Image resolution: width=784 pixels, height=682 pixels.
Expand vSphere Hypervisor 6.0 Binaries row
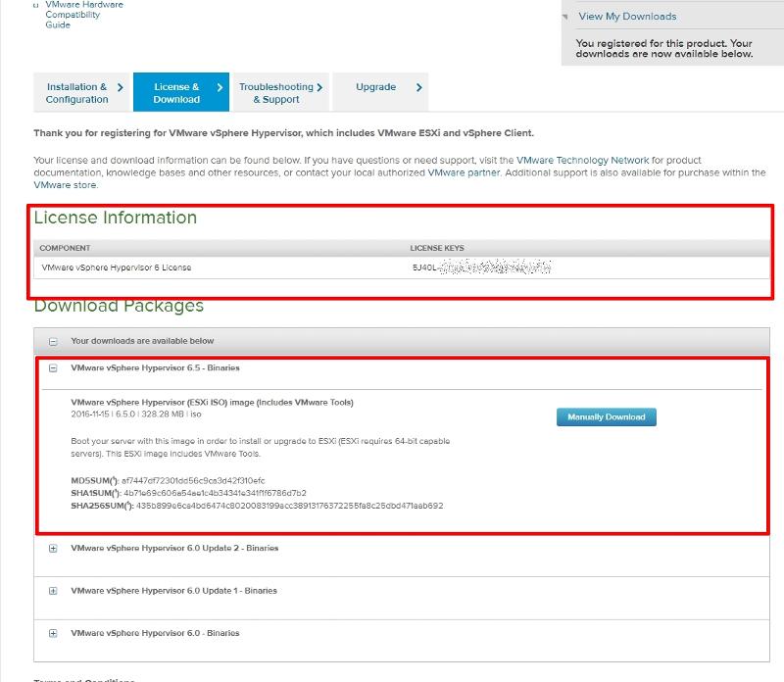click(53, 634)
